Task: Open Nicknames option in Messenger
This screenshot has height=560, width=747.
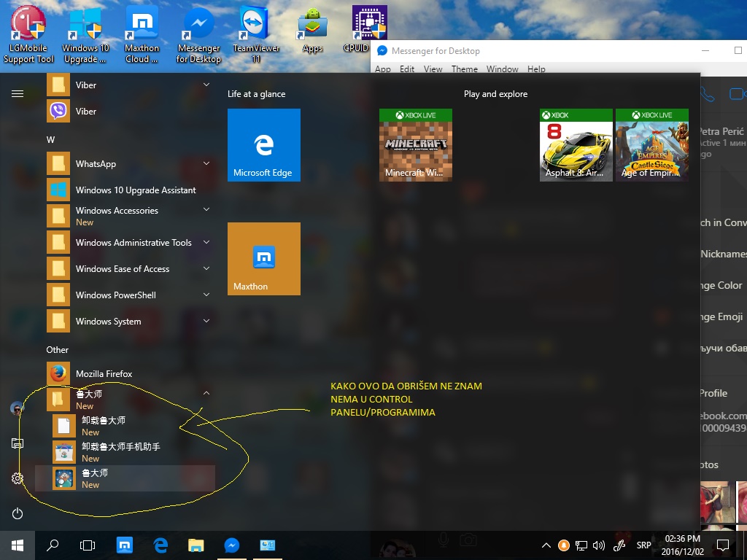Action: click(x=724, y=254)
